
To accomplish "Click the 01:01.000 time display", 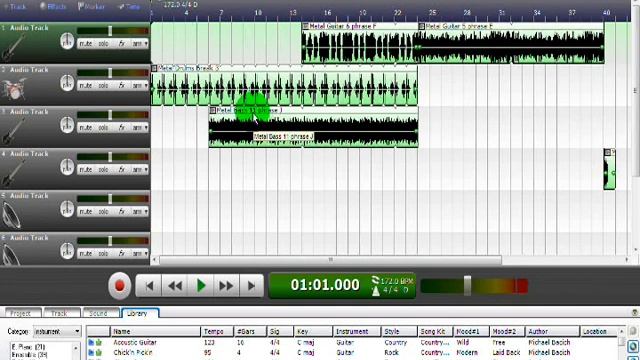I will [325, 285].
